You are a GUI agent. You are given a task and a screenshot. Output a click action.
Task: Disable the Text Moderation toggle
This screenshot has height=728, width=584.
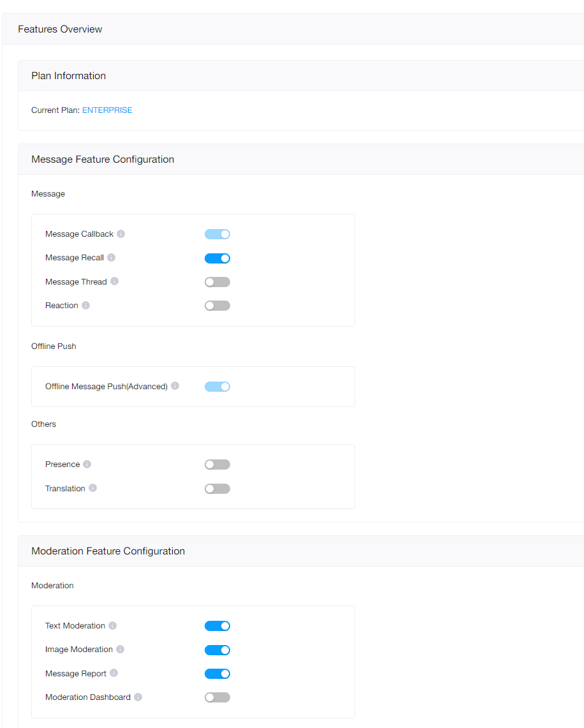point(217,626)
